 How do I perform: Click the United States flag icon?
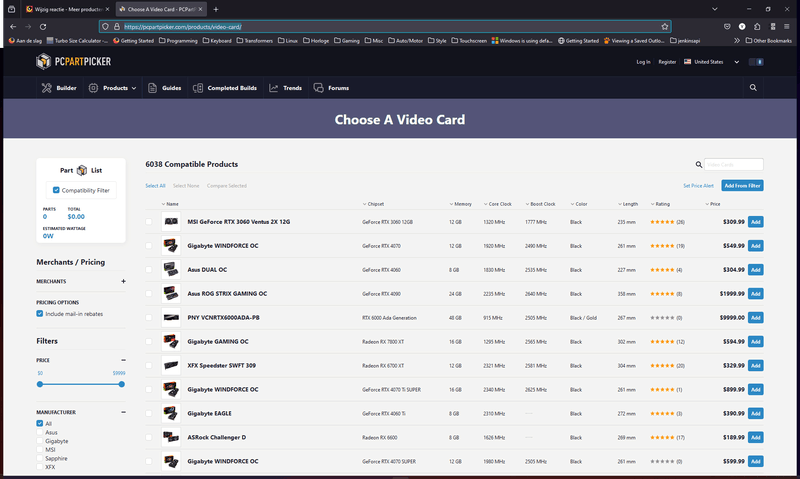coord(687,62)
